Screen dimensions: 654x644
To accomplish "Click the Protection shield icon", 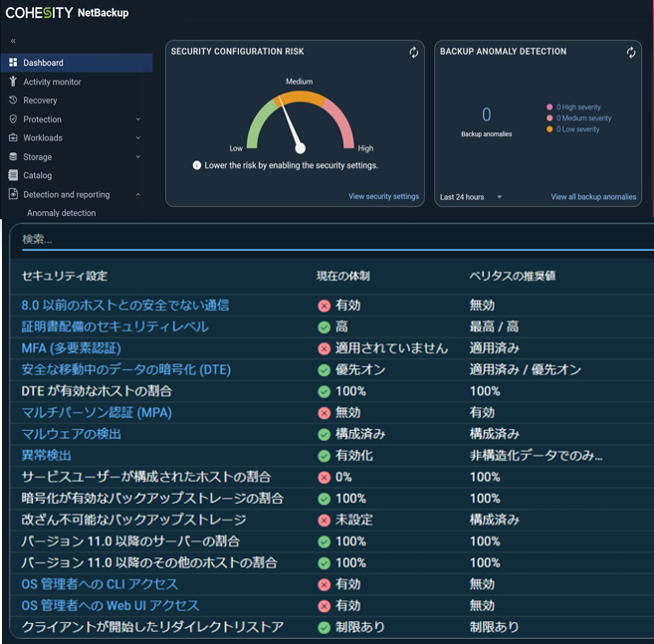I will tap(13, 118).
